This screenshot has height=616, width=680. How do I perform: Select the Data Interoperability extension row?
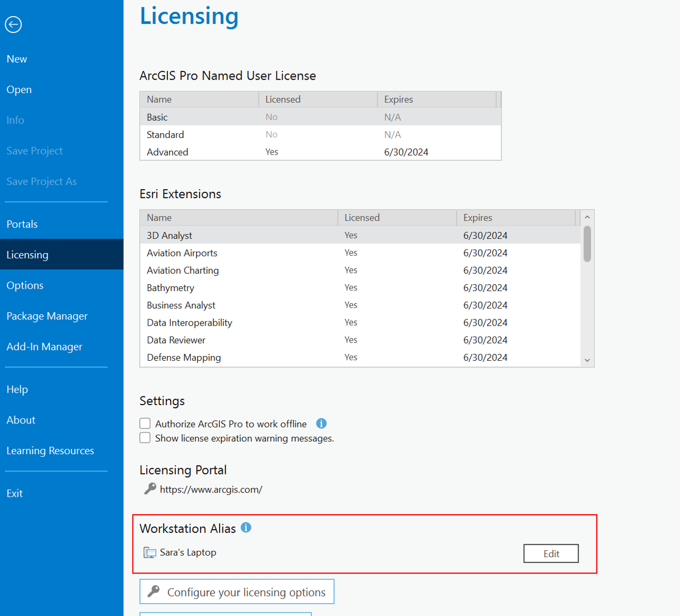(360, 322)
